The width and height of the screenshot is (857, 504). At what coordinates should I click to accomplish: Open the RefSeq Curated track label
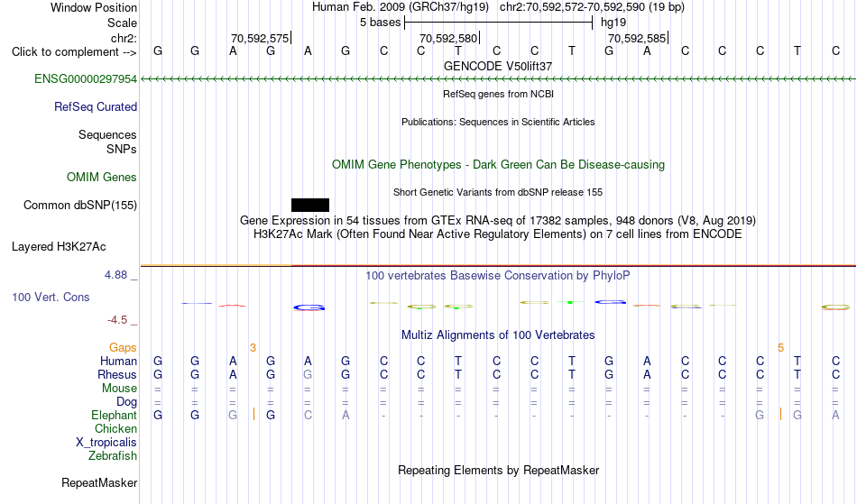point(95,107)
